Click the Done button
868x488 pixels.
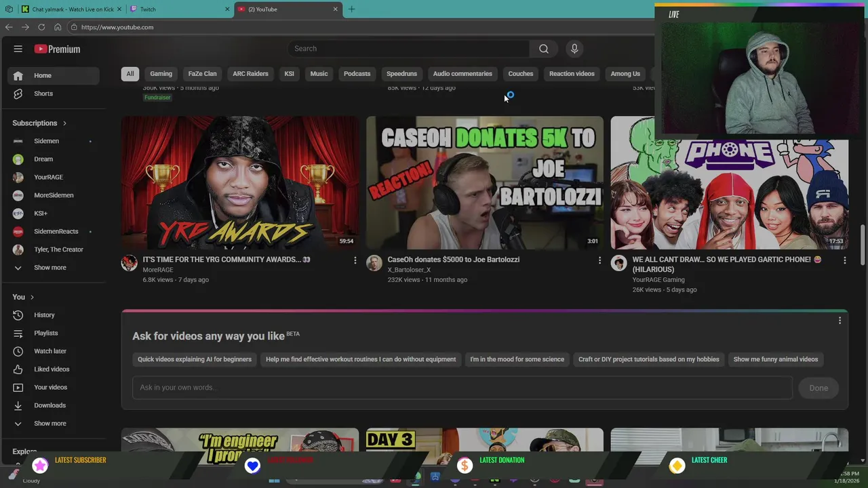(818, 388)
